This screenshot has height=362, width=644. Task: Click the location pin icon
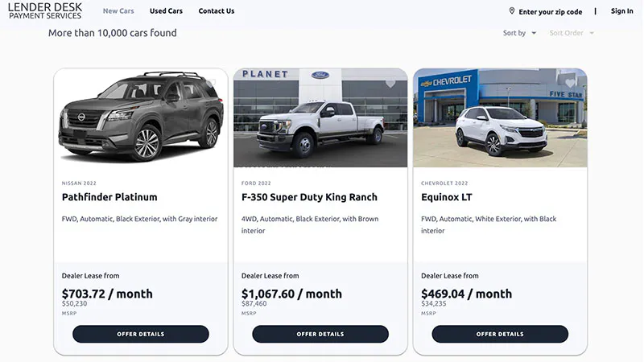tap(512, 11)
